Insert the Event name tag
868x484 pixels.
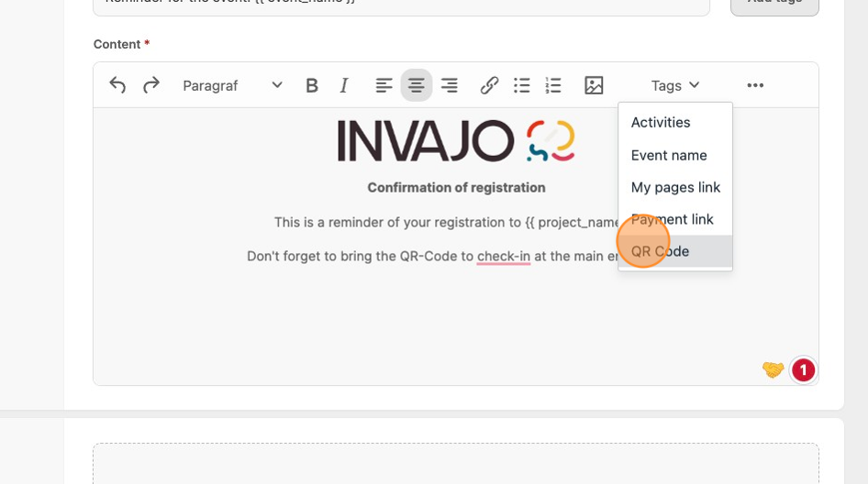[x=675, y=155]
